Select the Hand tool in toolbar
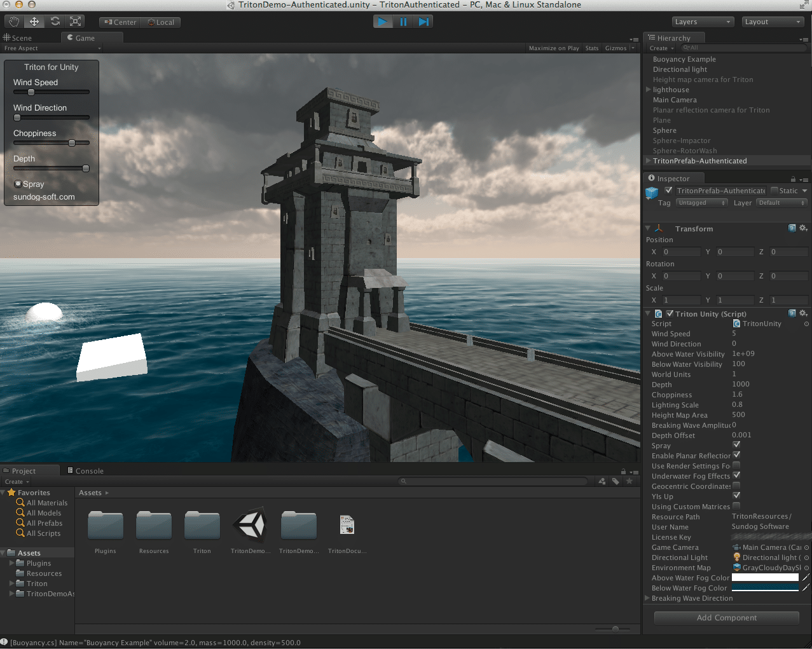Screen dimensions: 812x649 coord(14,22)
